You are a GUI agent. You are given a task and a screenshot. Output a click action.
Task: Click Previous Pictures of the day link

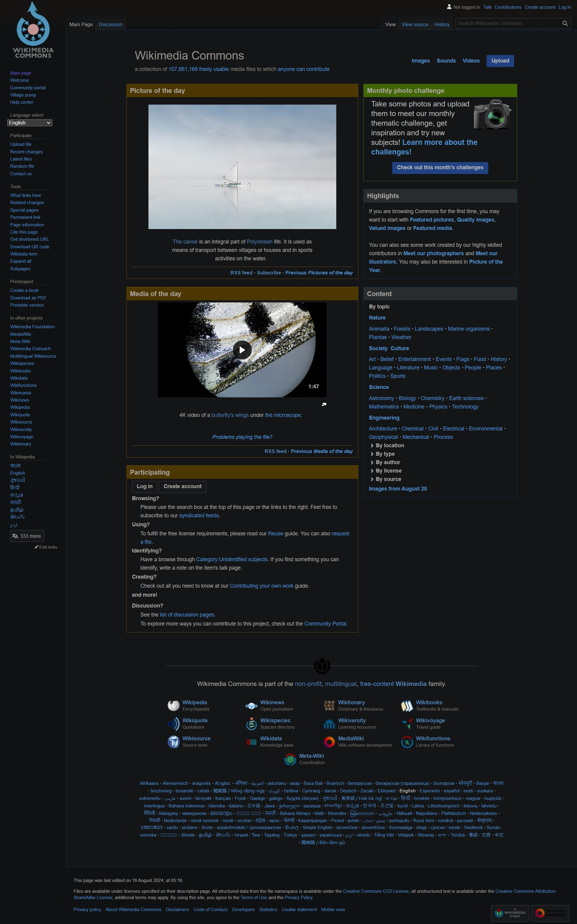point(319,273)
